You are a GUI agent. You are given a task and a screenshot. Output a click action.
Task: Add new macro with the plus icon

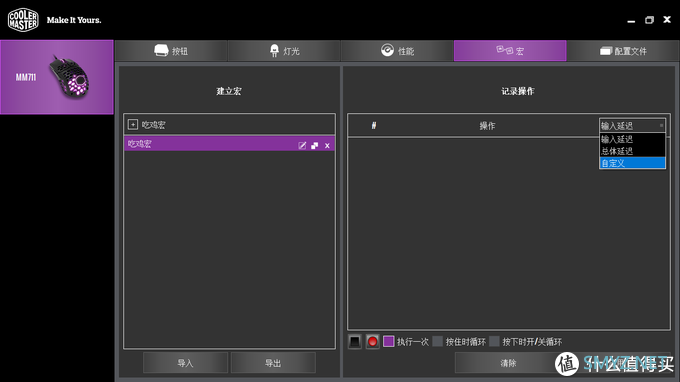tap(133, 125)
